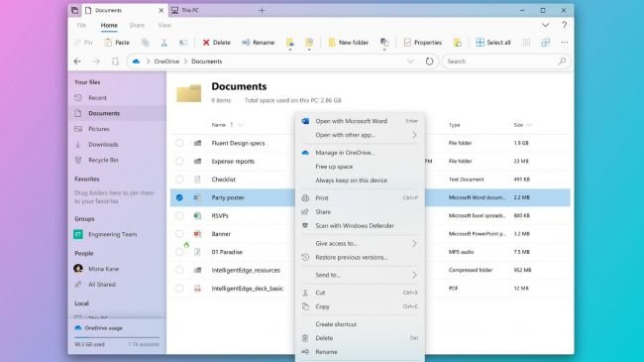This screenshot has width=644, height=362.
Task: Open the Name column sort dropdown
Action: click(241, 125)
